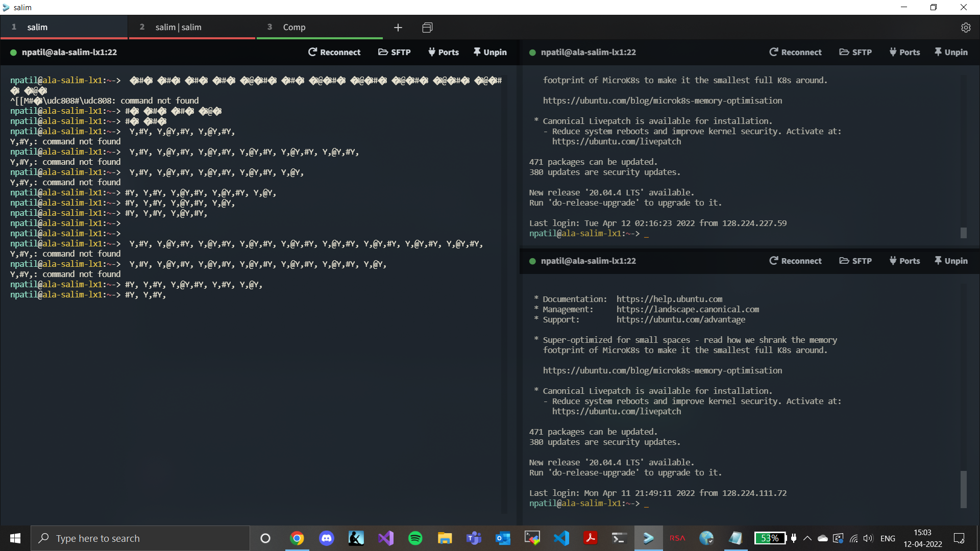Image resolution: width=980 pixels, height=551 pixels.
Task: Reconnect the bottom-right terminal pane
Action: [x=795, y=261]
